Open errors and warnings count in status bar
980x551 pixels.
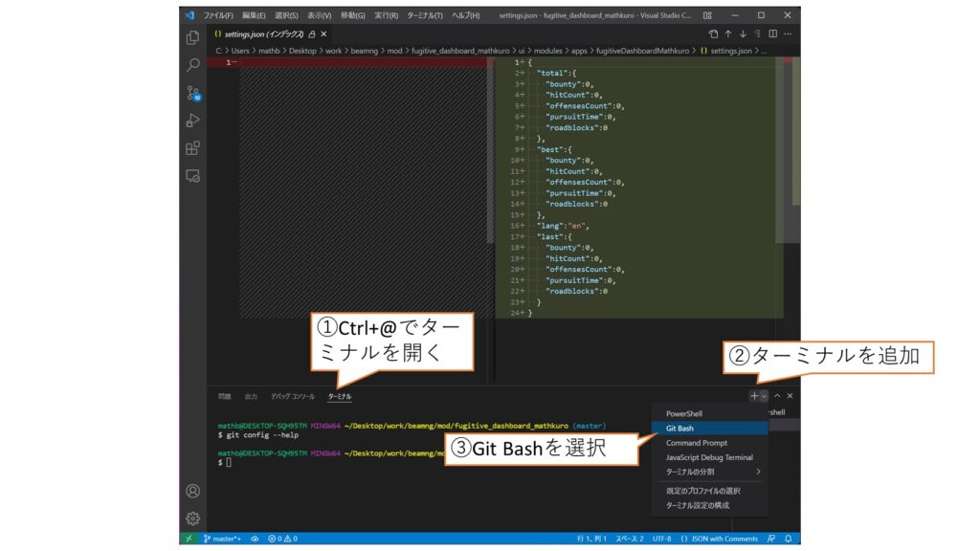pos(282,539)
